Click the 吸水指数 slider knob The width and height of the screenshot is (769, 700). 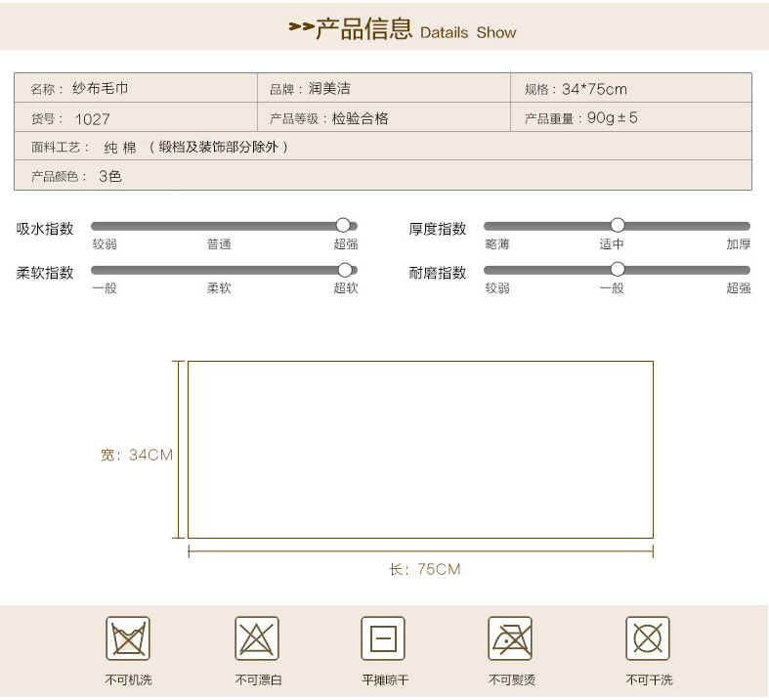pyautogui.click(x=343, y=225)
